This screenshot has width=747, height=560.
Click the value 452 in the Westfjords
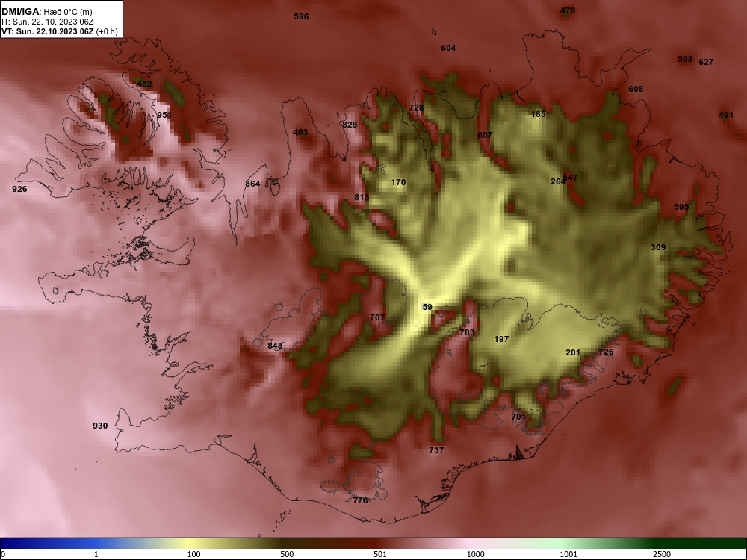click(144, 84)
